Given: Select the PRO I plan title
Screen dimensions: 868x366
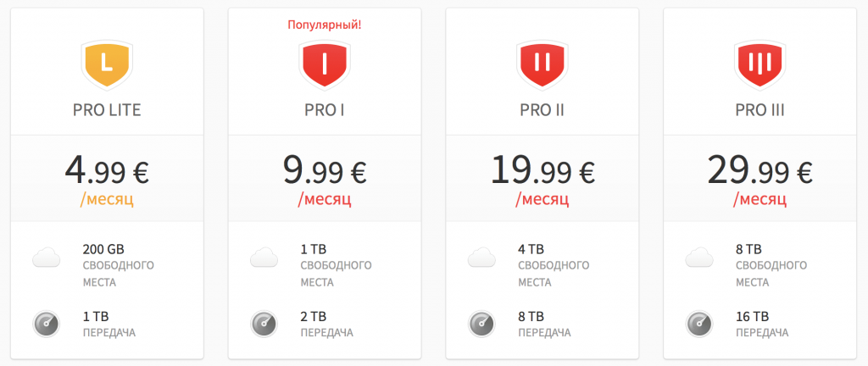Looking at the screenshot, I should click(x=325, y=110).
